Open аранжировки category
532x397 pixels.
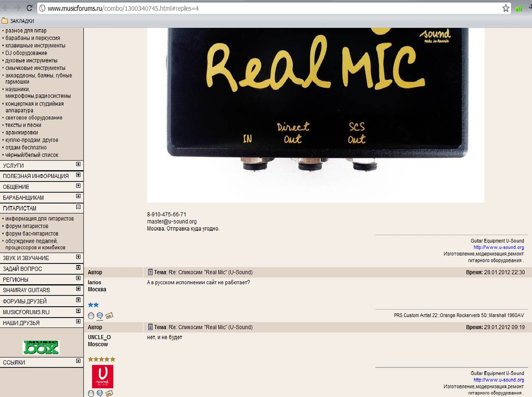21,132
